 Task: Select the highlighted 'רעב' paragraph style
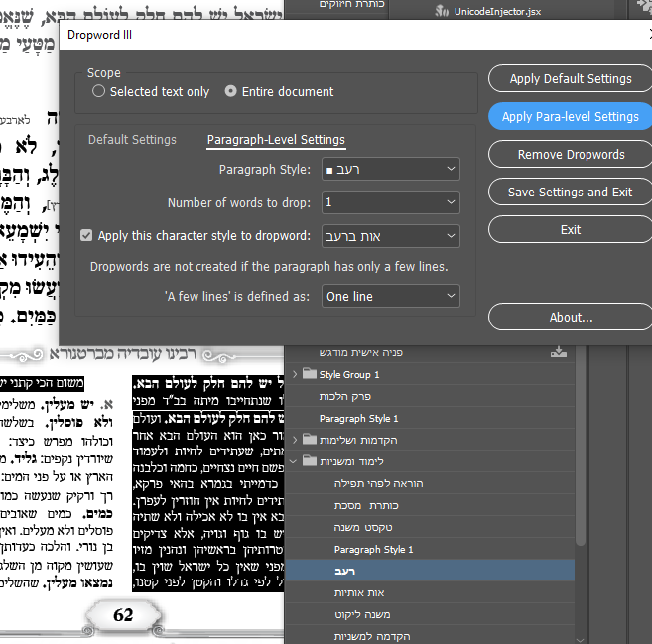tap(430, 571)
